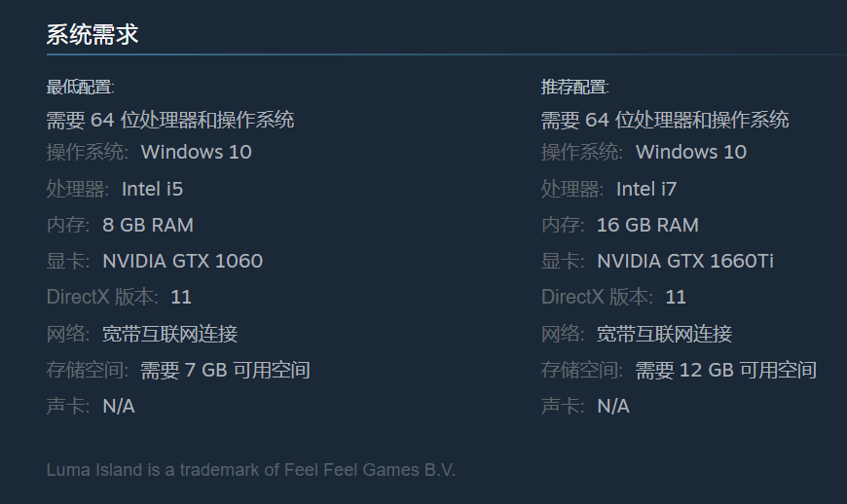Click Windows 10 under 推荐配置
Image resolution: width=847 pixels, height=504 pixels.
coord(690,152)
